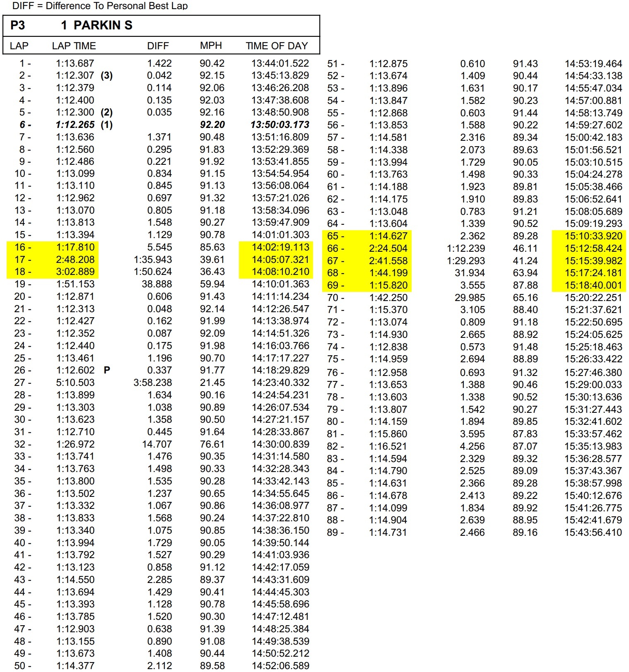Click the DIFF column header
This screenshot has width=629, height=672.
pos(158,46)
